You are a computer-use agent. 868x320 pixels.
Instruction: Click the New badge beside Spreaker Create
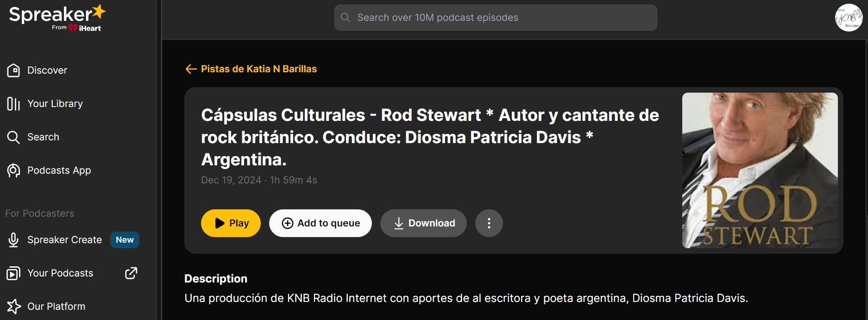pyautogui.click(x=125, y=240)
